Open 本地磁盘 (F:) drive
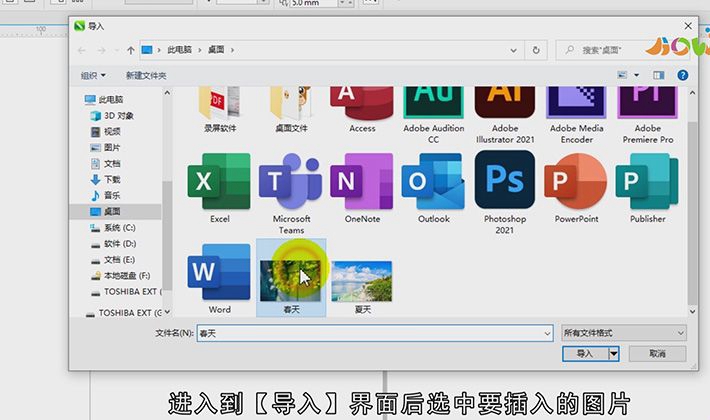710x420 pixels. tap(127, 276)
